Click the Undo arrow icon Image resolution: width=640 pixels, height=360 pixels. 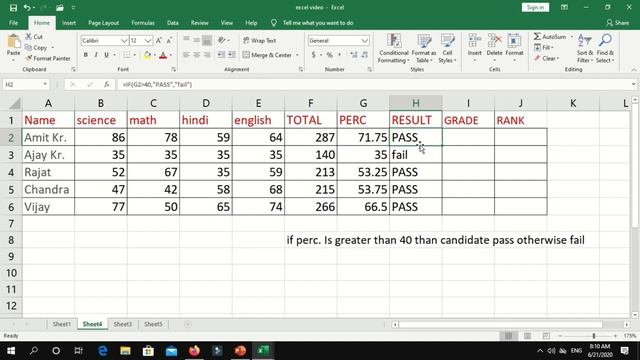(x=27, y=8)
